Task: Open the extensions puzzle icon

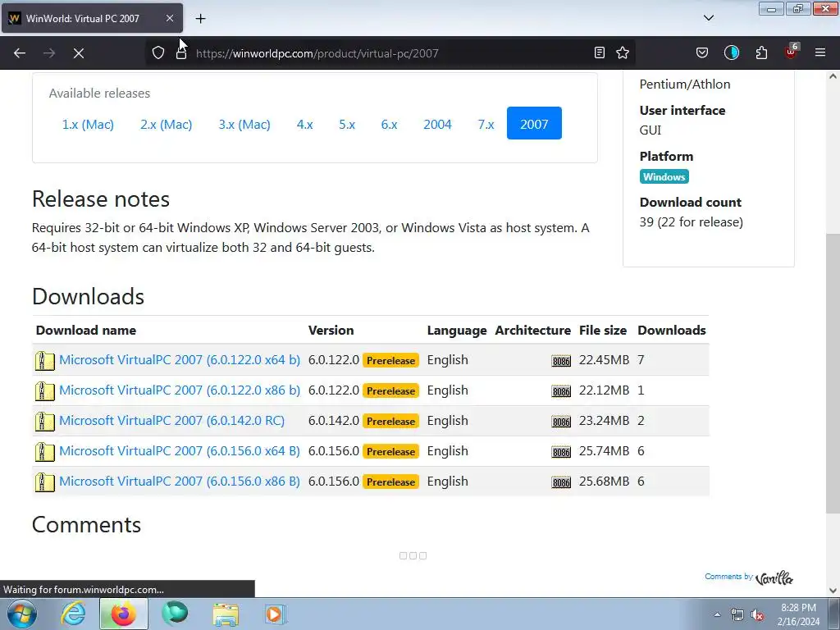Action: coord(761,52)
